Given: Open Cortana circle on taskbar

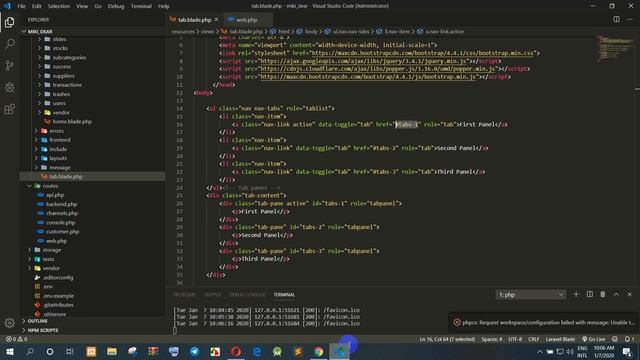Looking at the screenshot, I should coord(50,351).
